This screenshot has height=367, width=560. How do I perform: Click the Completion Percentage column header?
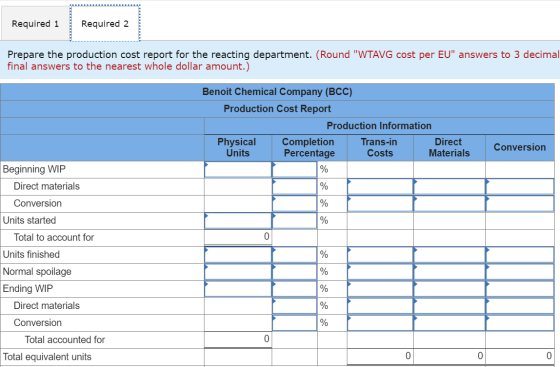(x=309, y=147)
